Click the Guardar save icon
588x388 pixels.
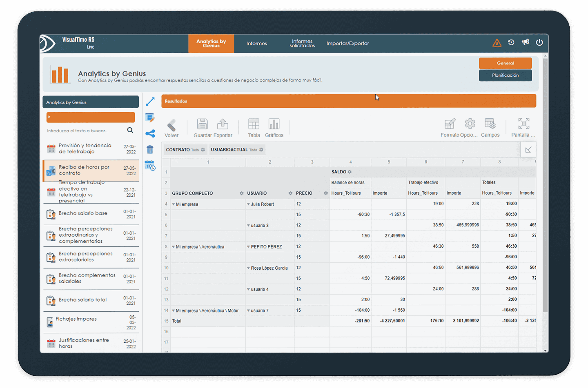203,124
